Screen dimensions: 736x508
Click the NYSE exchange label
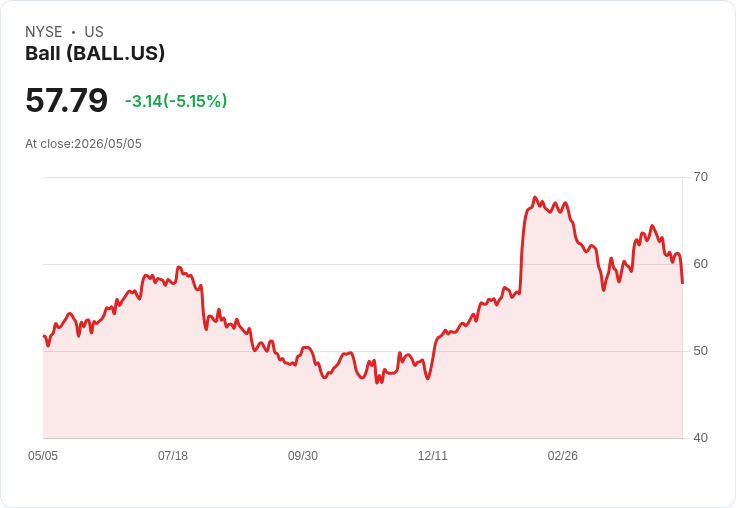click(44, 32)
